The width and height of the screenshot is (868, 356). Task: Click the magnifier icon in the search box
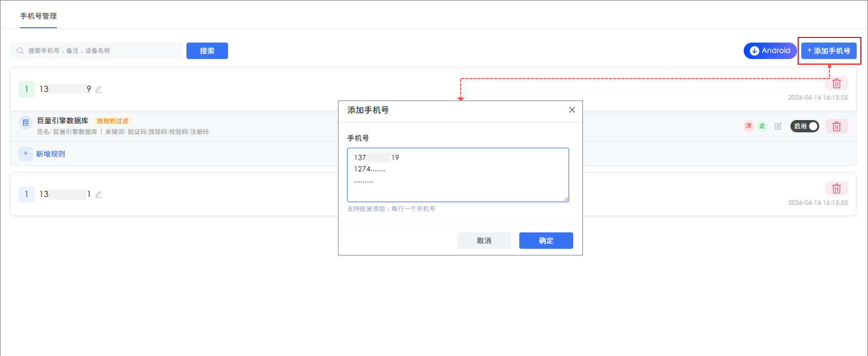tap(20, 51)
